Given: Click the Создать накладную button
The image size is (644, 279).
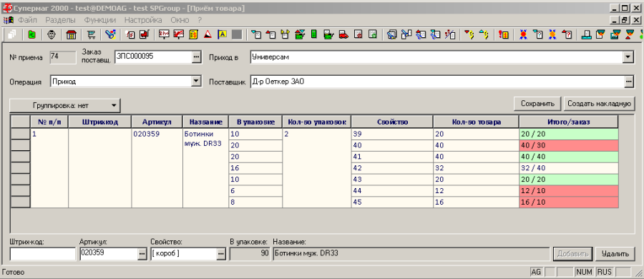Looking at the screenshot, I should (599, 104).
